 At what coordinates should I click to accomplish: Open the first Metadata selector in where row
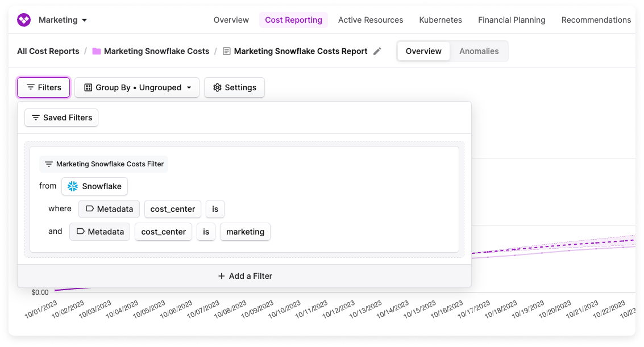coord(109,209)
